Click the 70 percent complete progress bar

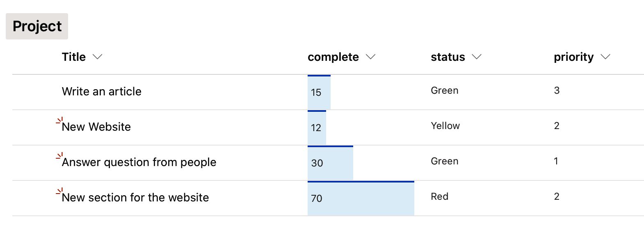[x=361, y=199]
